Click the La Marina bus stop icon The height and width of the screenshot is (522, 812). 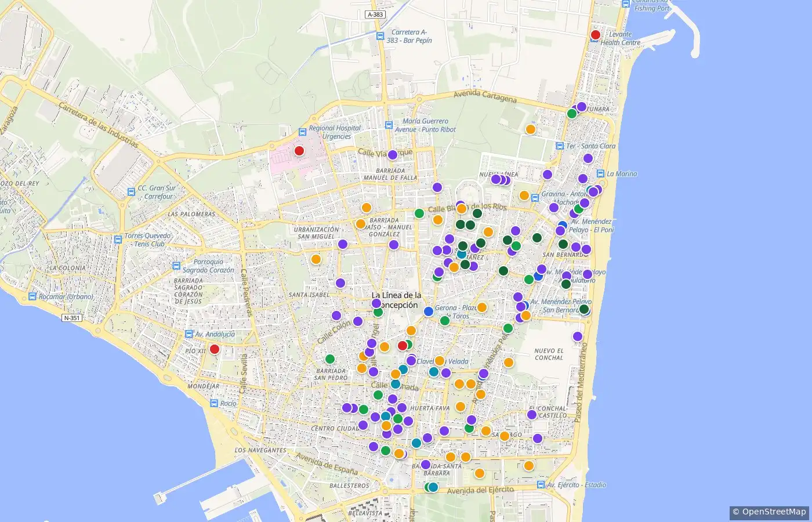(601, 173)
